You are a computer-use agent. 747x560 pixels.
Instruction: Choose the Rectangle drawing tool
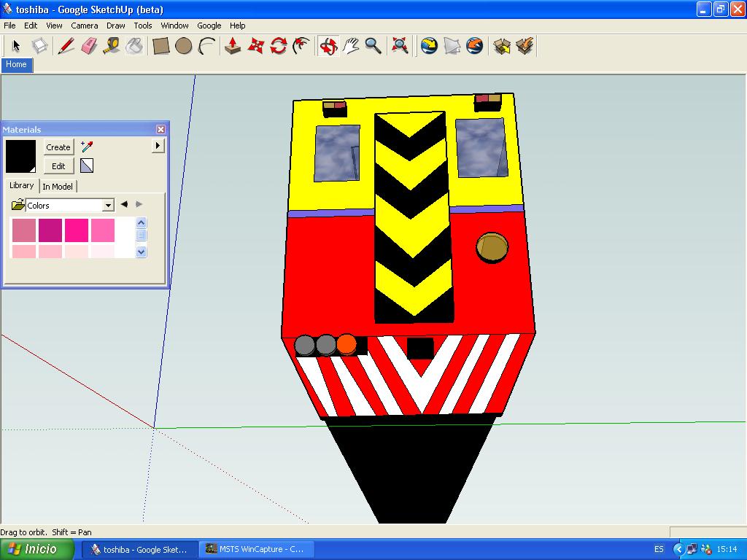[x=160, y=47]
